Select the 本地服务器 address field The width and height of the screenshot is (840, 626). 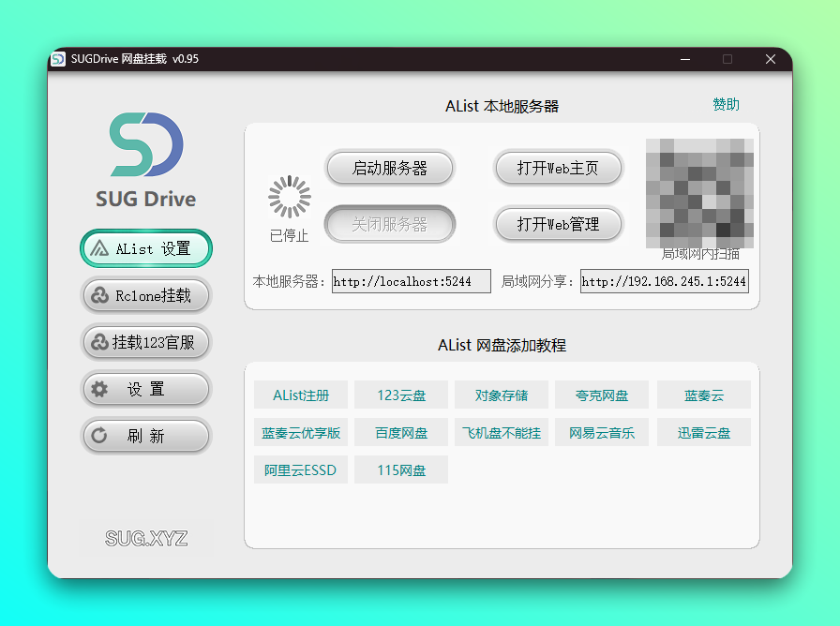411,280
